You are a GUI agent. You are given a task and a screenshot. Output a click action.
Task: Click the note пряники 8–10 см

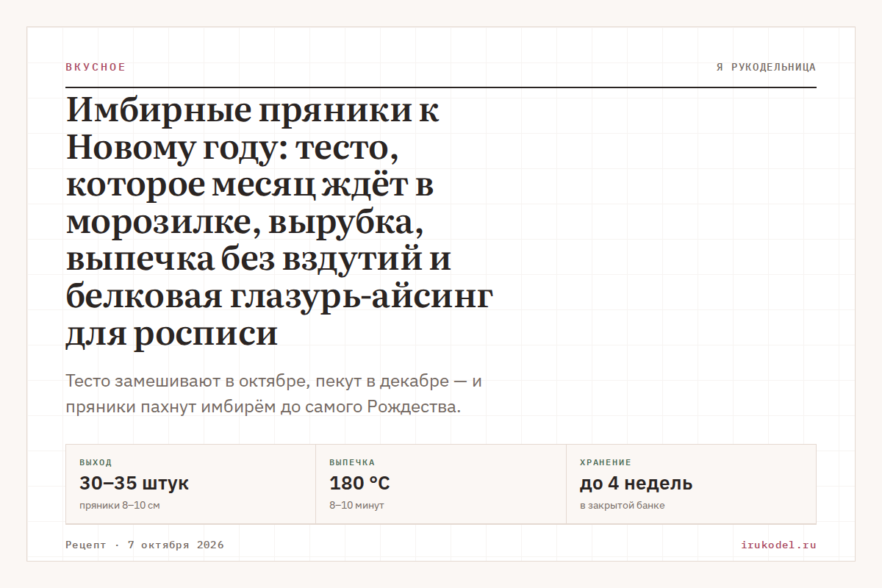tap(119, 506)
